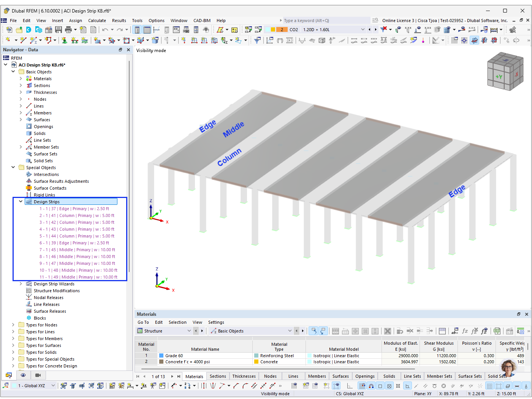Viewport: 532px width, 399px height.
Task: Expand the Design Strip Wizards branch
Action: point(21,283)
